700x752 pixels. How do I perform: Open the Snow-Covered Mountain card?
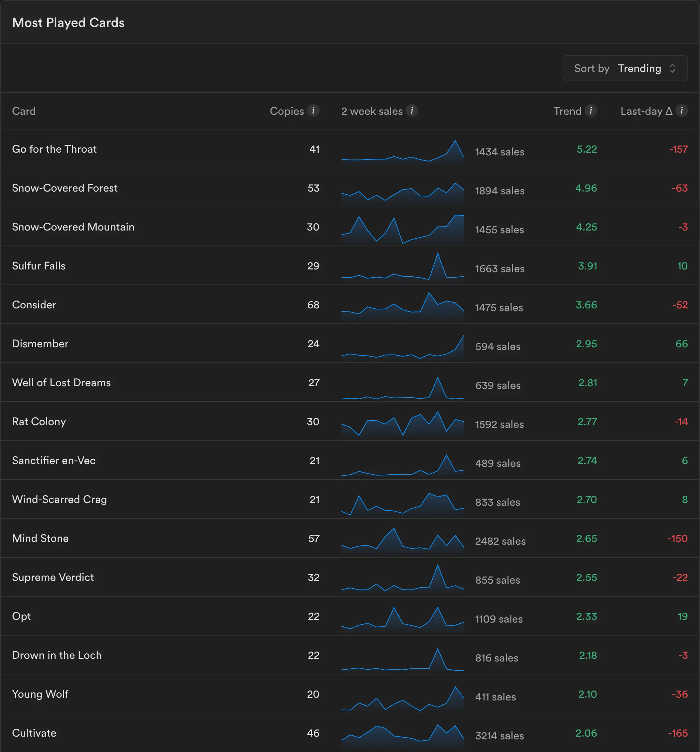pyautogui.click(x=73, y=227)
